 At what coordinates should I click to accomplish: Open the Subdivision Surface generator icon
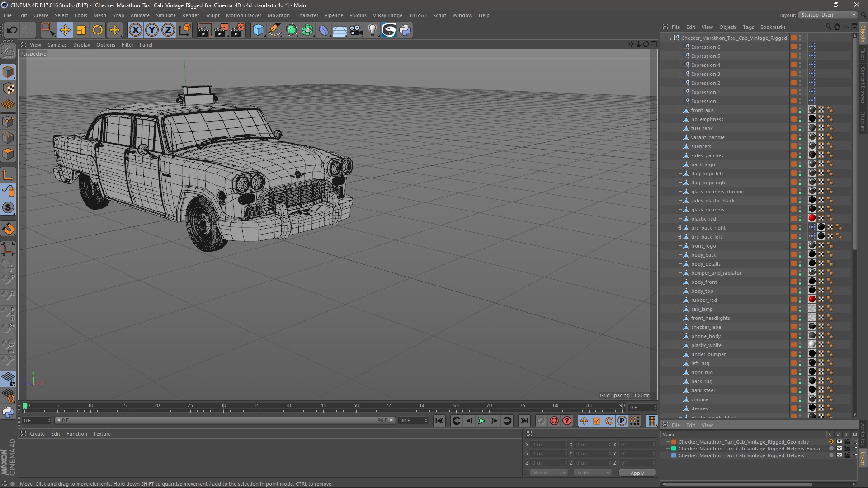(x=291, y=30)
